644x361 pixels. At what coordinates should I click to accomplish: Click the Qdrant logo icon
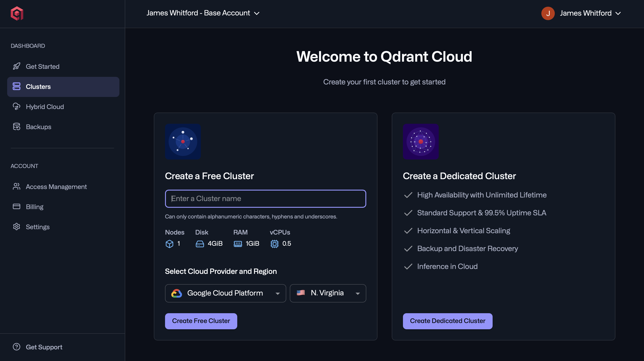point(17,13)
